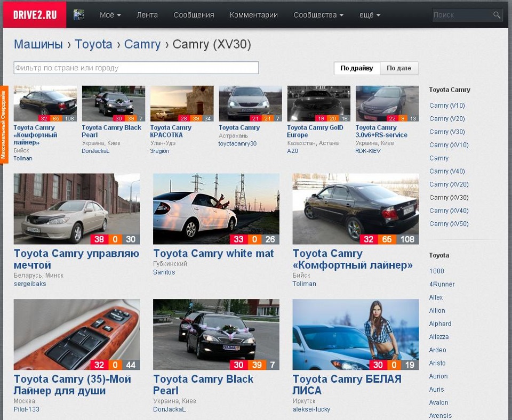Select Camry (XV40) in sidebar
The image size is (512, 420).
click(449, 211)
